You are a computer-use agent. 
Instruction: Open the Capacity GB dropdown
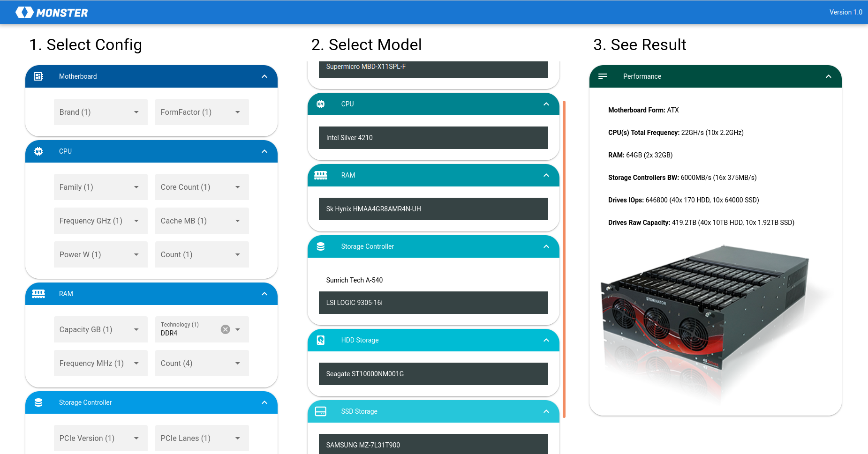[100, 329]
